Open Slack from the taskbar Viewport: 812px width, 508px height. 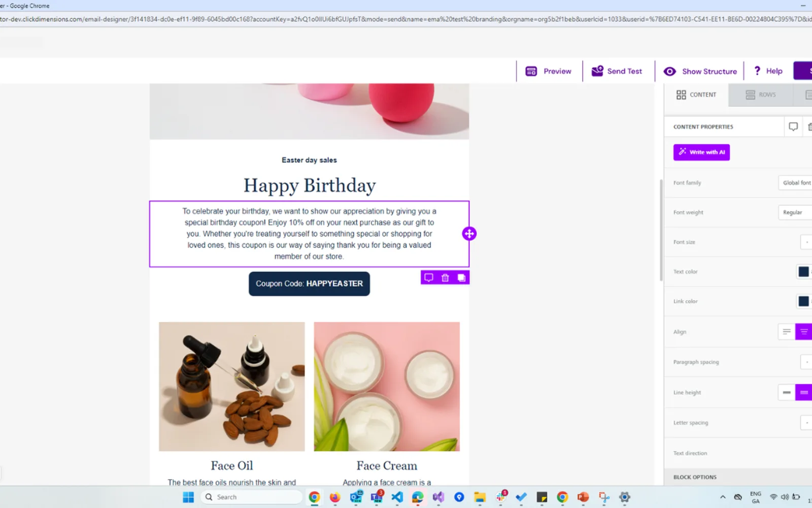[x=501, y=497]
